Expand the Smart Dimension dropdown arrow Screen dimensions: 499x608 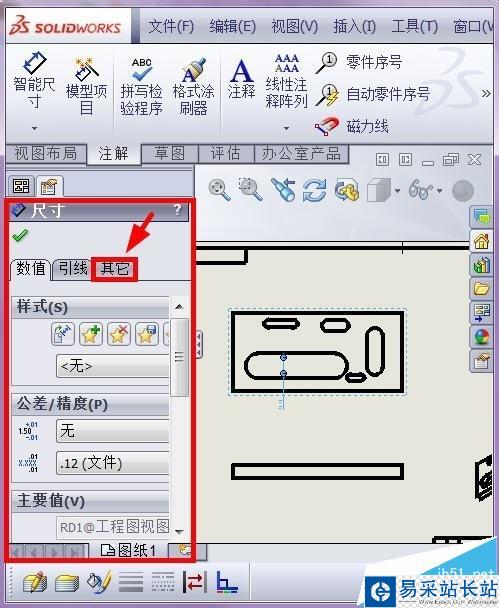[x=35, y=128]
